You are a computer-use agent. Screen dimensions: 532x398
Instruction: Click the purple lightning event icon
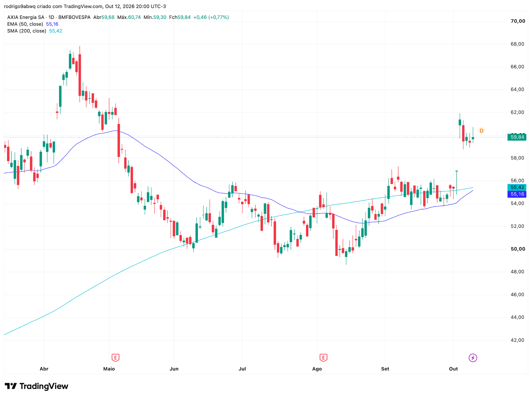click(473, 358)
